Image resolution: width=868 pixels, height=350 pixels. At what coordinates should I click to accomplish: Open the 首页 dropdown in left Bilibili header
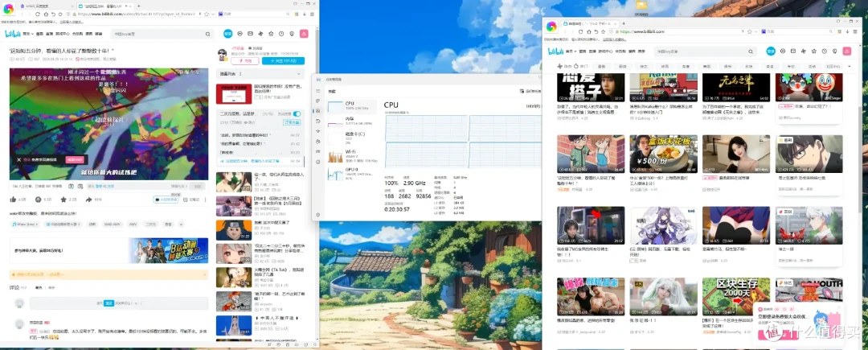tap(29, 34)
